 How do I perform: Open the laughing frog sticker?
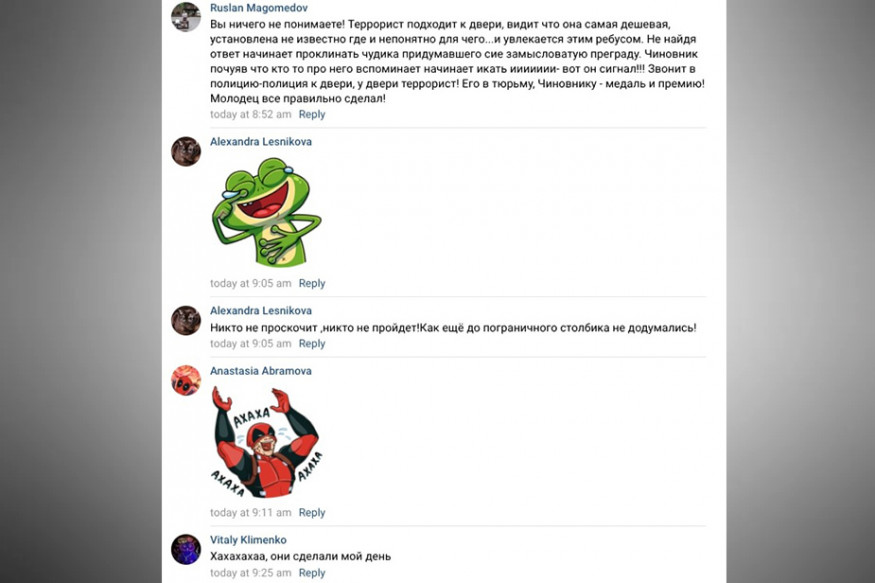coord(266,212)
